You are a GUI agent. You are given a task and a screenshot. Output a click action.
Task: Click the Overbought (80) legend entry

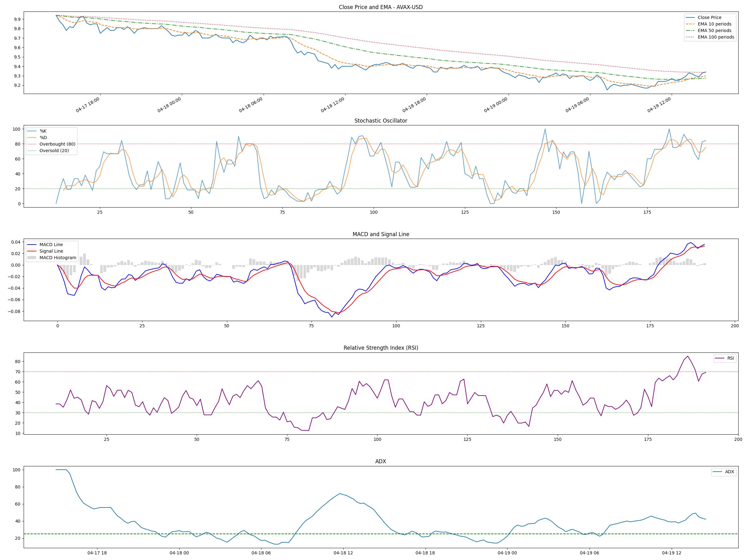tap(57, 144)
